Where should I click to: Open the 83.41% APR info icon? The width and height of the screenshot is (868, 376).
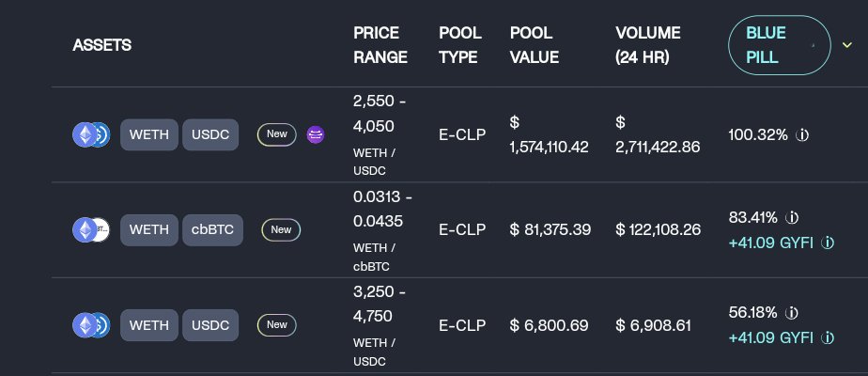792,218
